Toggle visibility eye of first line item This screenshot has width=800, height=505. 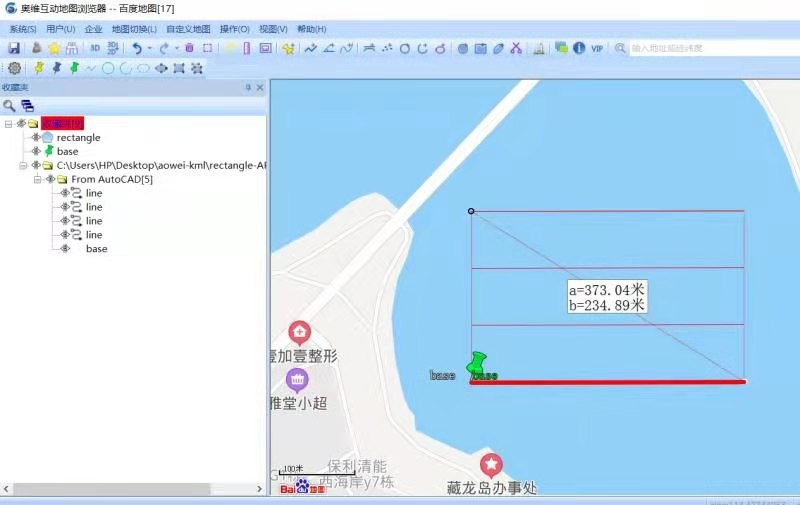pos(64,193)
